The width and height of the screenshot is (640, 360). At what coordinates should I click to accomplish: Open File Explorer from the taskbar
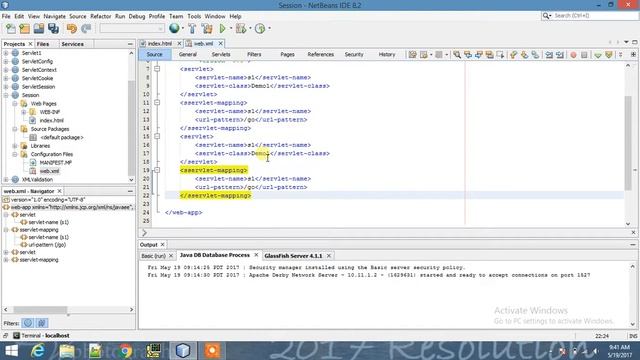(67, 351)
